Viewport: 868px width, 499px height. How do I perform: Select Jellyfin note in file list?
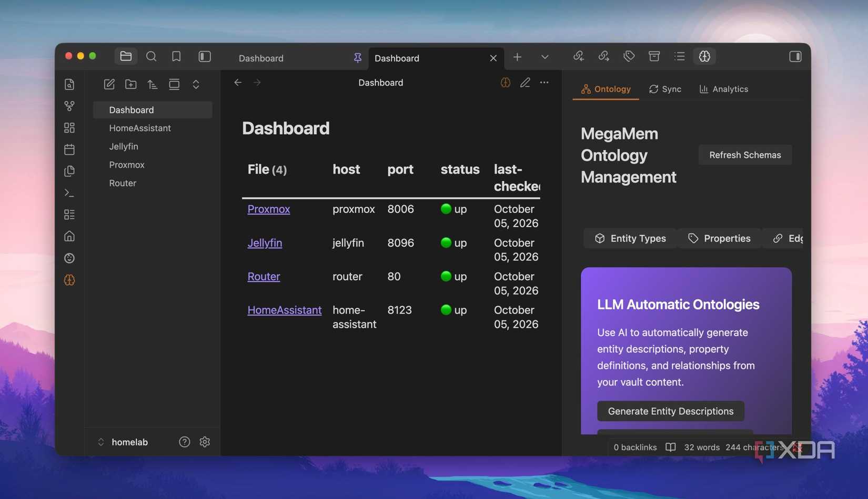tap(153, 147)
